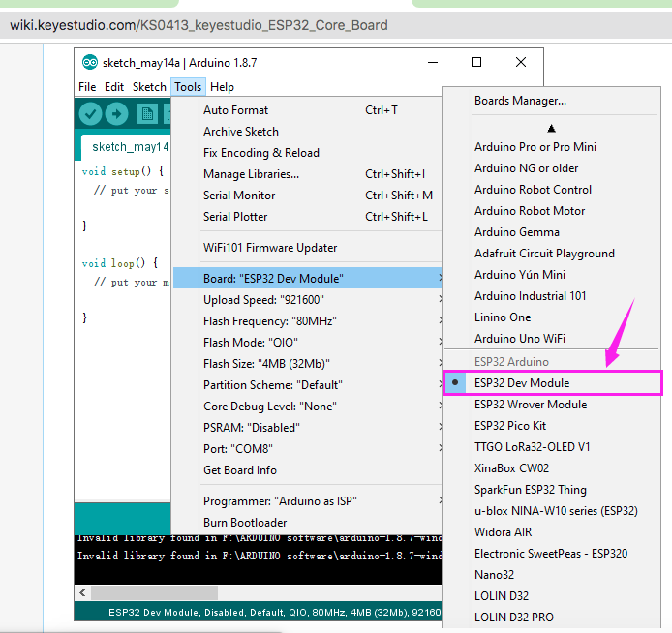
Task: Choose Fix Encoding & Reload
Action: click(307, 153)
